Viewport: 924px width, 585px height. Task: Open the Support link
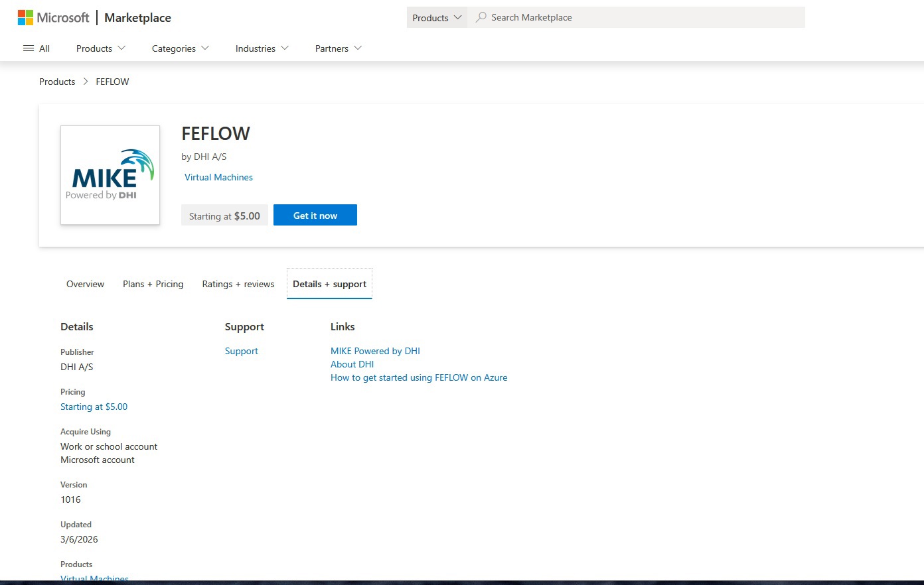241,351
